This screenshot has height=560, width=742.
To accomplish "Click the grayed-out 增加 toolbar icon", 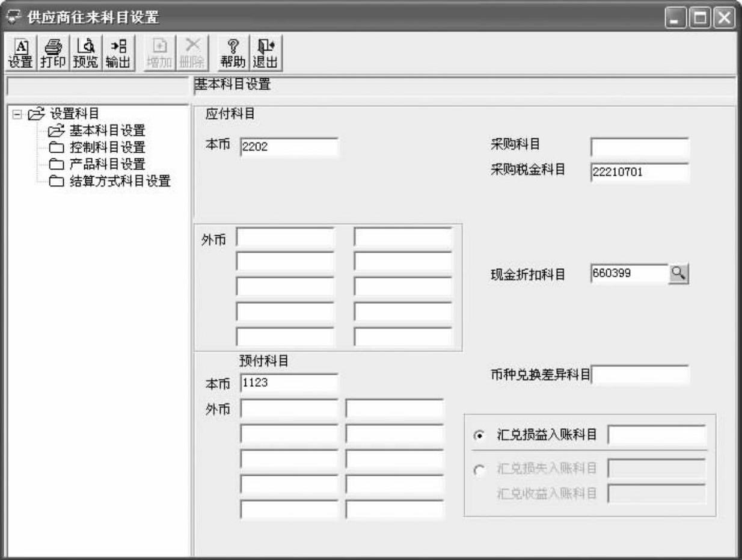I will coord(159,54).
